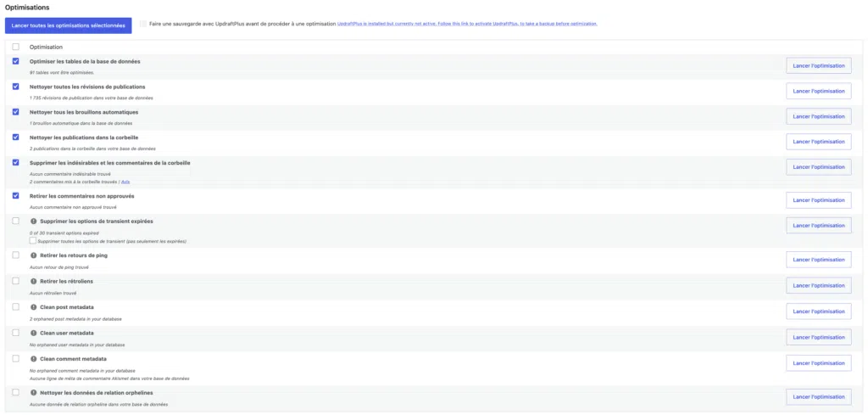Screen dimensions: 868x415
Task: Enable Supprimer toutes les options de transient
Action: [33, 240]
